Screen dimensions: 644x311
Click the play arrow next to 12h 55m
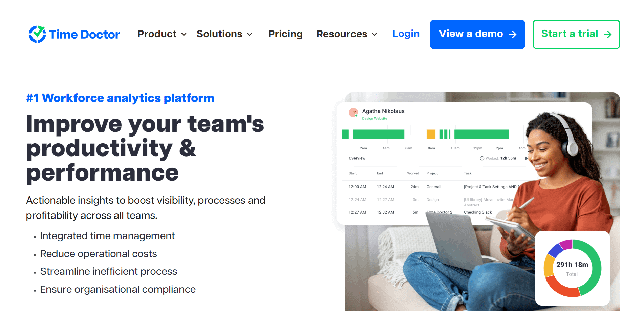[x=526, y=158]
